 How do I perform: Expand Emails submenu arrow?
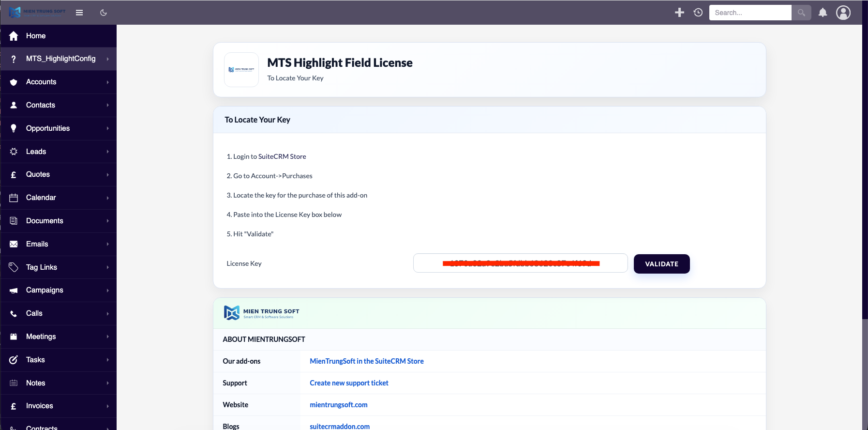click(x=108, y=244)
